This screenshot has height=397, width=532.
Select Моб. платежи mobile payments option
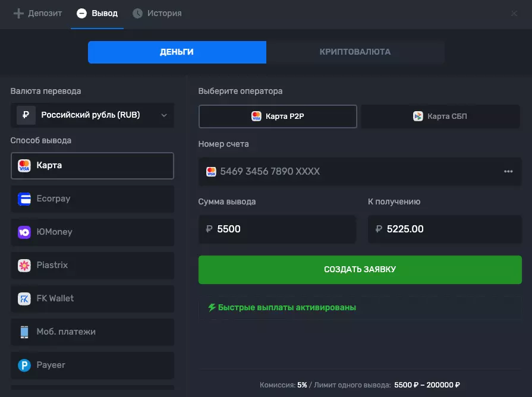(x=92, y=332)
